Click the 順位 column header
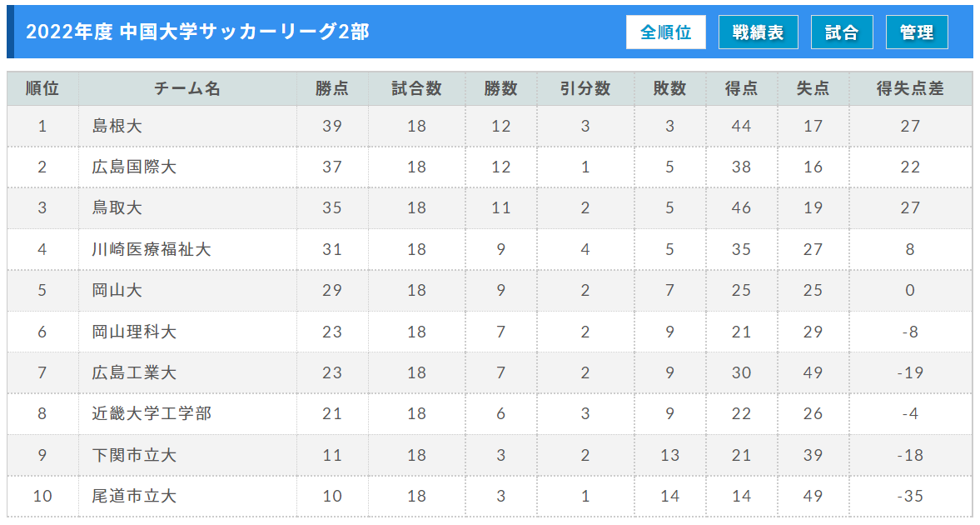 coord(42,88)
